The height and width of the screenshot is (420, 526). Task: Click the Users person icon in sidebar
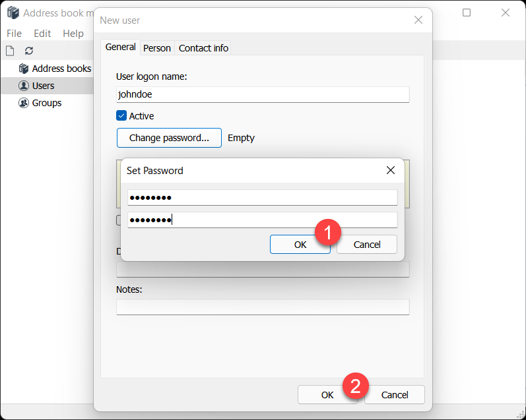[x=24, y=86]
